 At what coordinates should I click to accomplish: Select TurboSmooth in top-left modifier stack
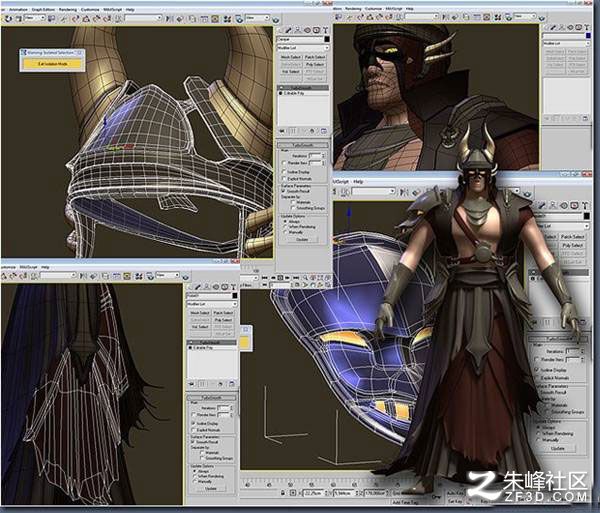click(x=303, y=88)
